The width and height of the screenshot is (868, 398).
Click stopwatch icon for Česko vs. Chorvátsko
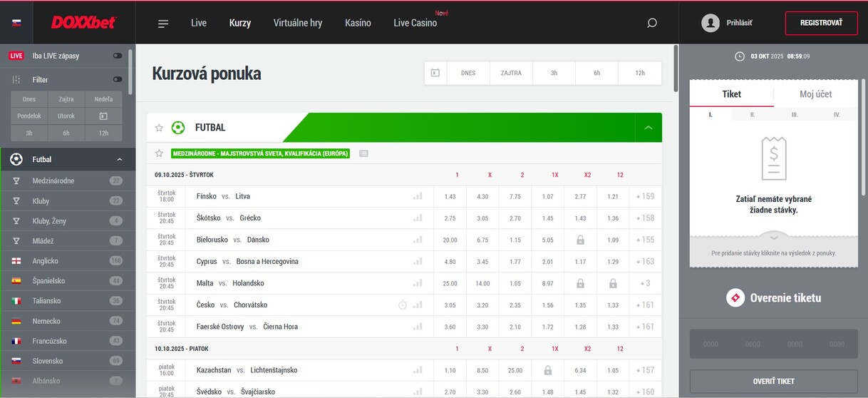tap(403, 305)
